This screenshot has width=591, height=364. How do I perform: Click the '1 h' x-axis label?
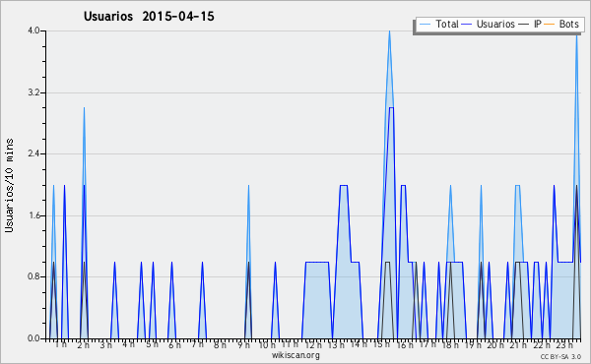61,344
